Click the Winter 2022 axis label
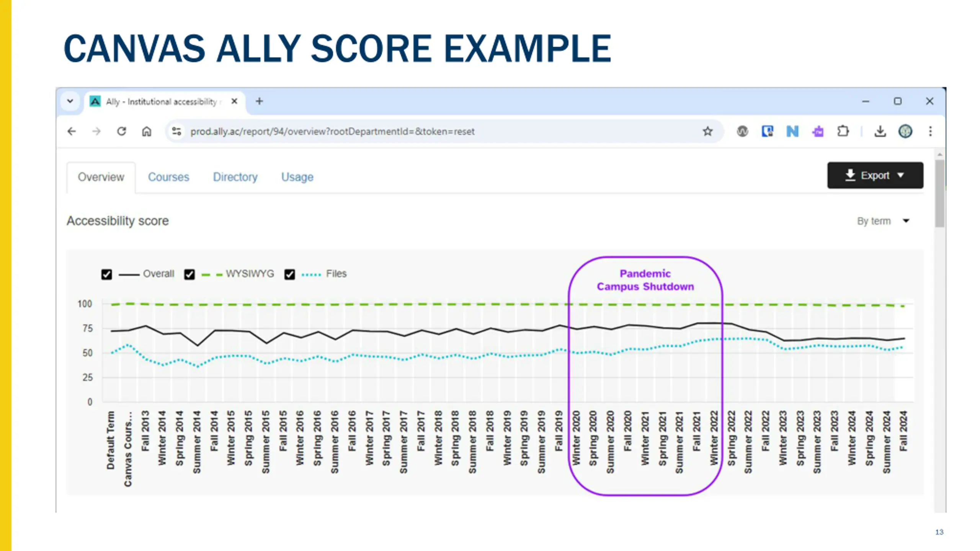This screenshot has height=551, width=980. (x=714, y=438)
